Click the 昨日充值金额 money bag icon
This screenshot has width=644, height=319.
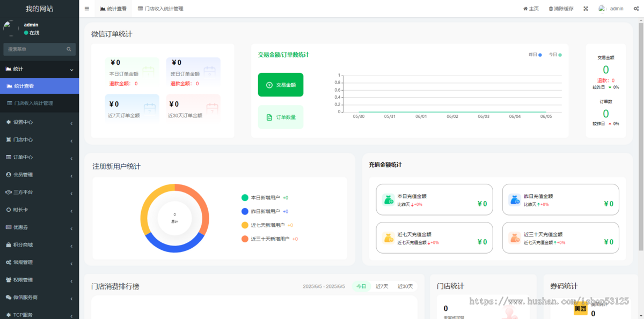515,200
